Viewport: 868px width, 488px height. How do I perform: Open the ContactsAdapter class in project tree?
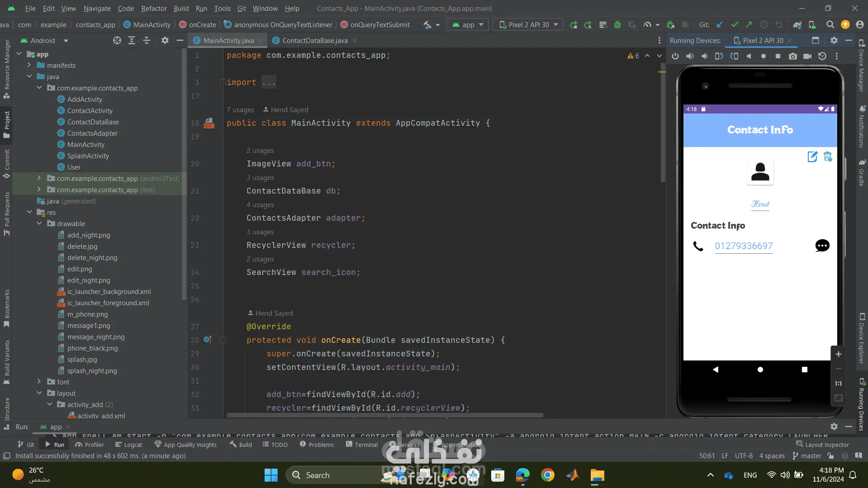(92, 133)
